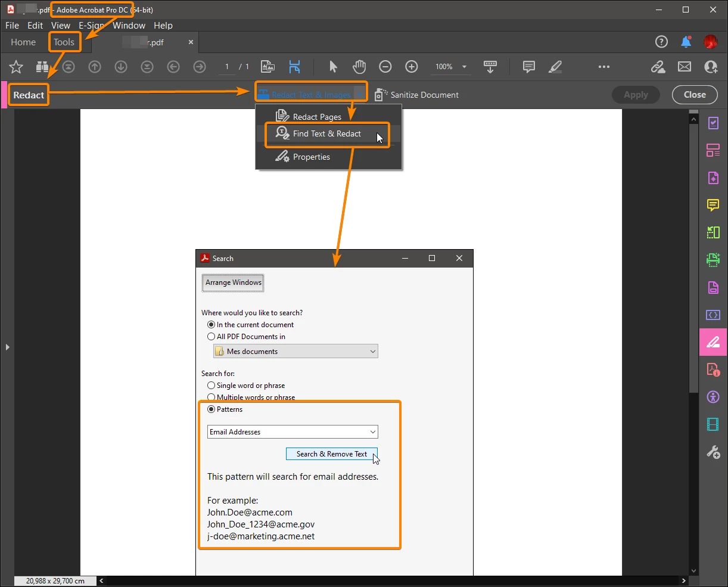The width and height of the screenshot is (728, 587).
Task: Click the Arrange Windows button
Action: tap(234, 282)
